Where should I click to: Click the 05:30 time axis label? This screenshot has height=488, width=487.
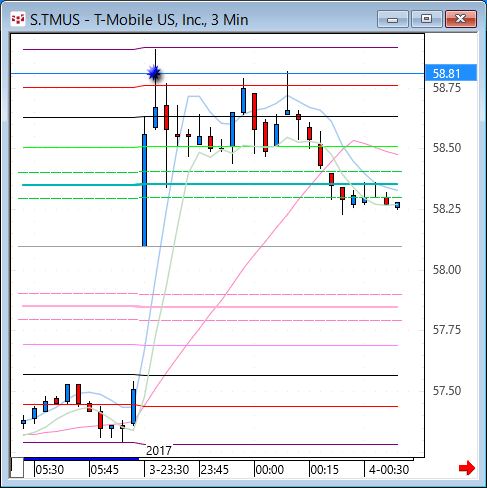49,470
